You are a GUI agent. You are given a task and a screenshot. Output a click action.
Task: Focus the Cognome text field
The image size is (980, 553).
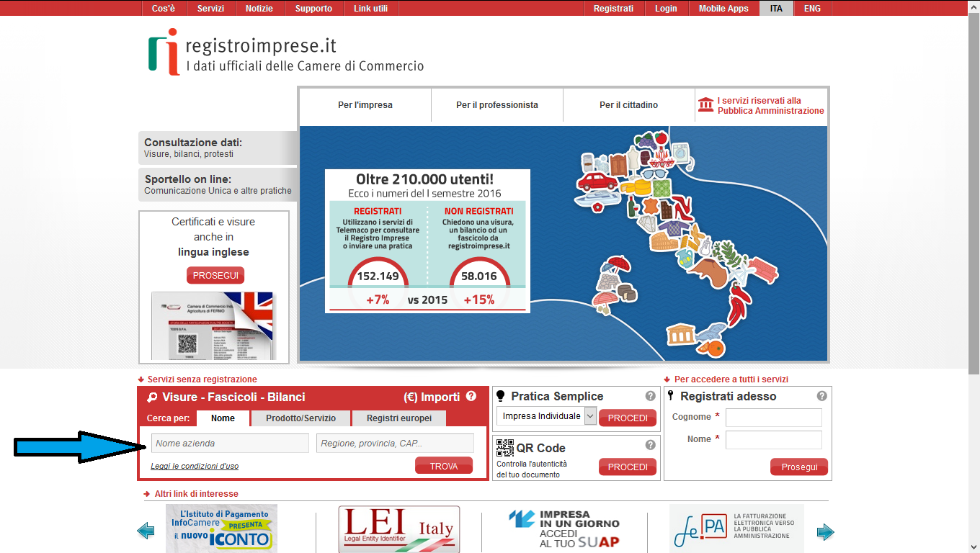[773, 418]
